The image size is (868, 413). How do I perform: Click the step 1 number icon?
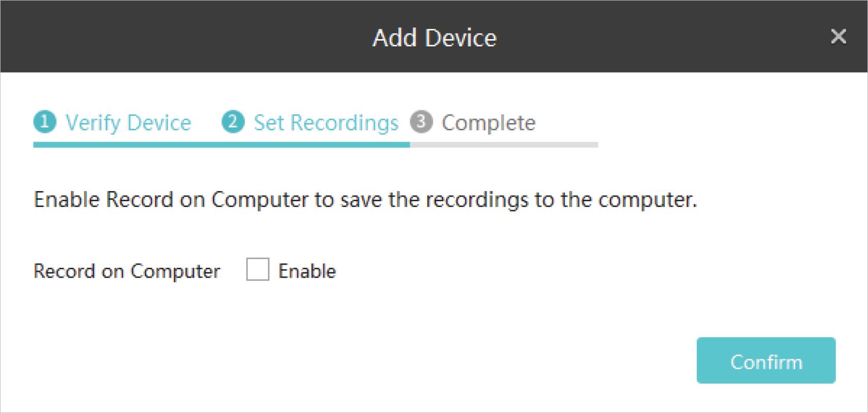point(45,122)
